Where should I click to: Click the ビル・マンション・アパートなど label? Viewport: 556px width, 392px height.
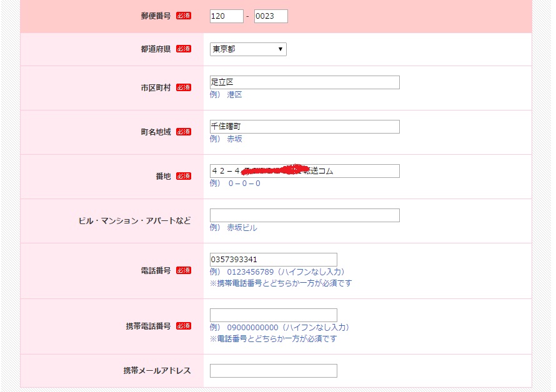135,221
